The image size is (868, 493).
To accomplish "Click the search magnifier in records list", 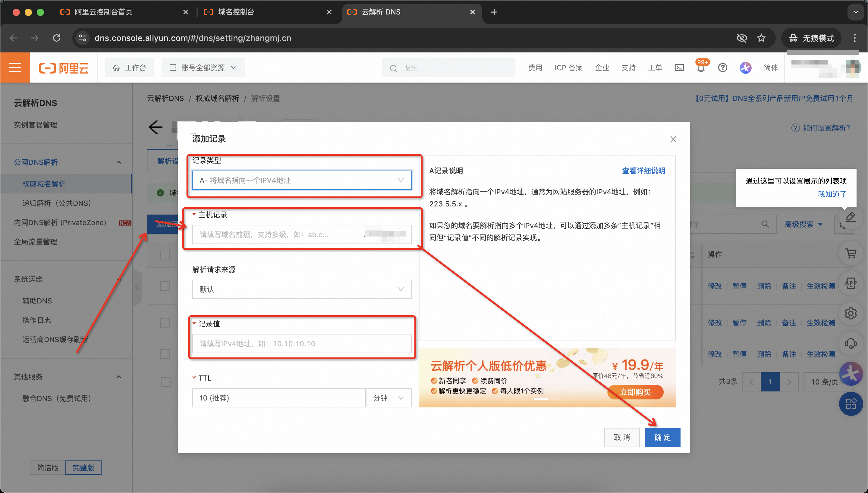I will coord(765,224).
